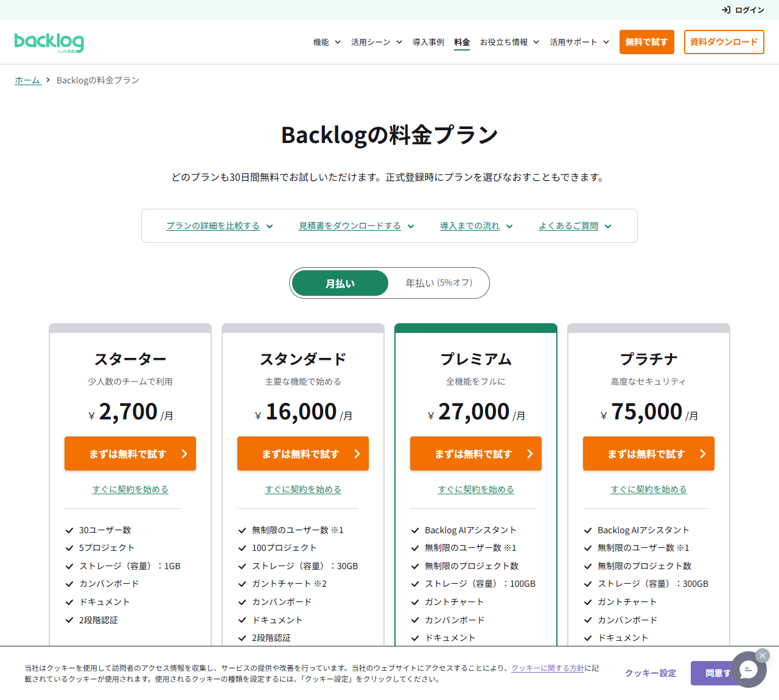Screen dimensions: 779x700
Task: Click ストレージ（容量）：30GB text
Action: 305,566
